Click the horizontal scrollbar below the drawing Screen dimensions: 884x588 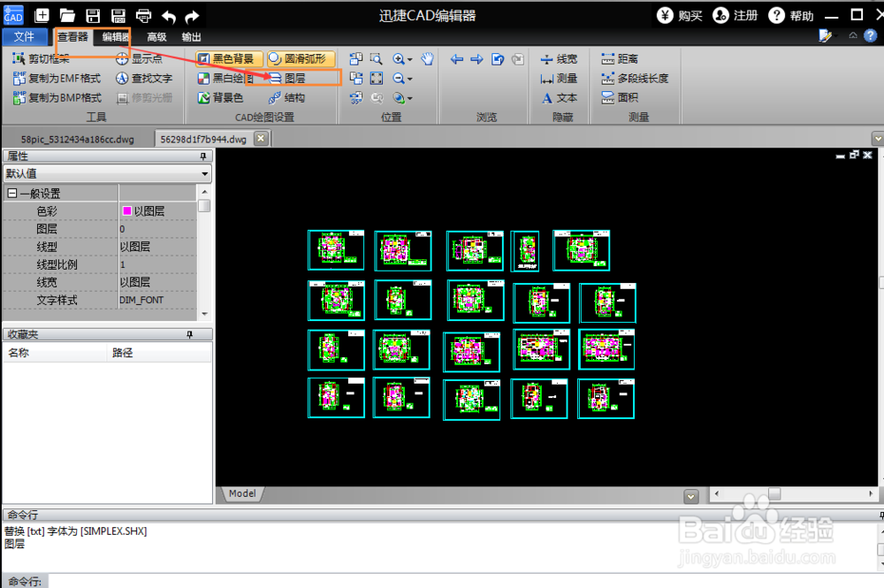794,494
